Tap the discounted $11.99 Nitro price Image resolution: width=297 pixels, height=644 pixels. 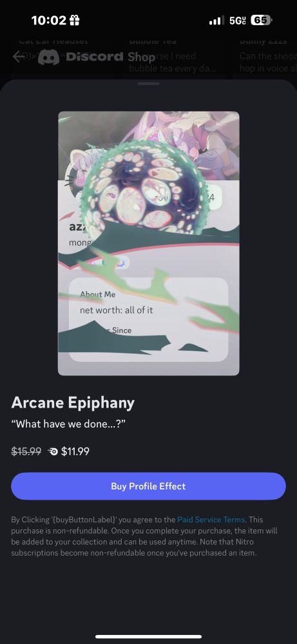(x=75, y=452)
